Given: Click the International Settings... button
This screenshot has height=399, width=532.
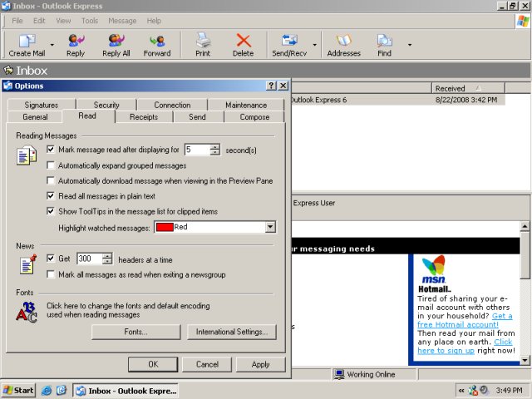Looking at the screenshot, I should pyautogui.click(x=232, y=332).
